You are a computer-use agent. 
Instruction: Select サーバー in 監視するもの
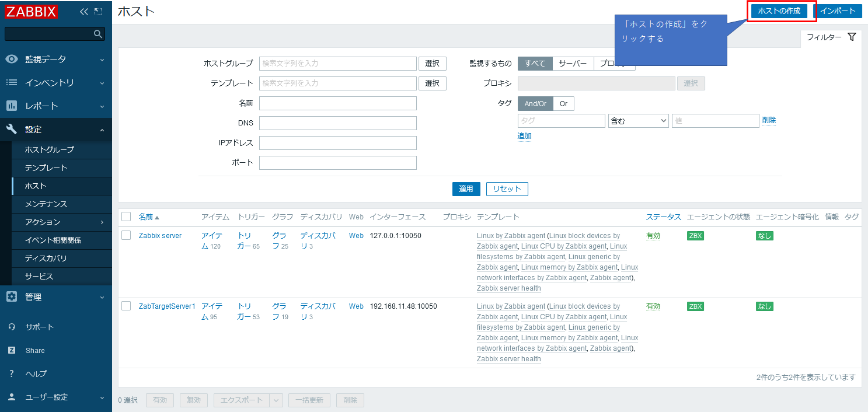(573, 63)
